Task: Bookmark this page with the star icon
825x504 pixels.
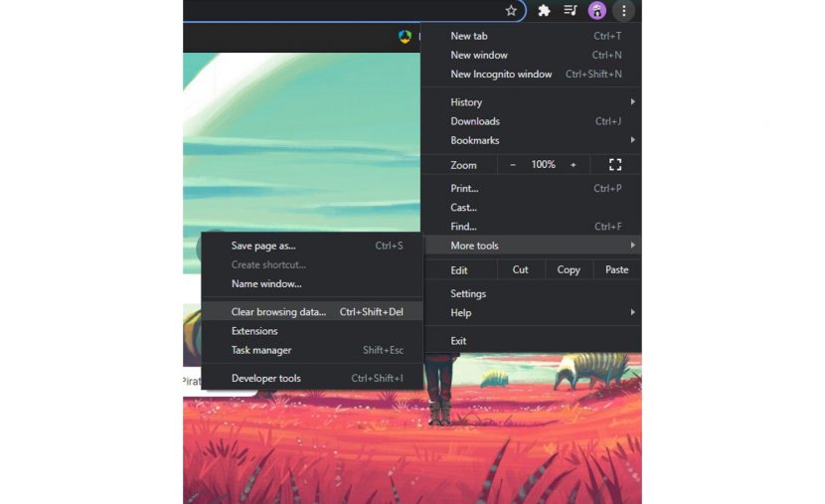Action: tap(511, 11)
